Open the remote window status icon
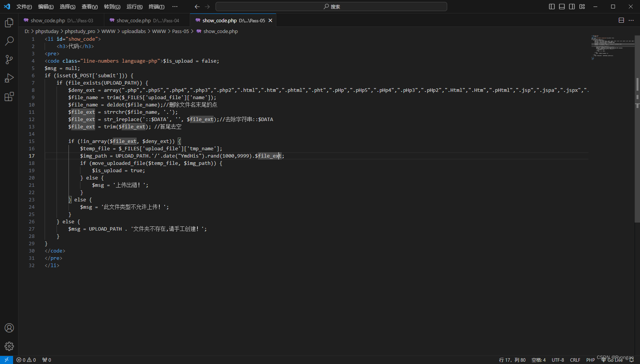The height and width of the screenshot is (364, 640). 7,360
